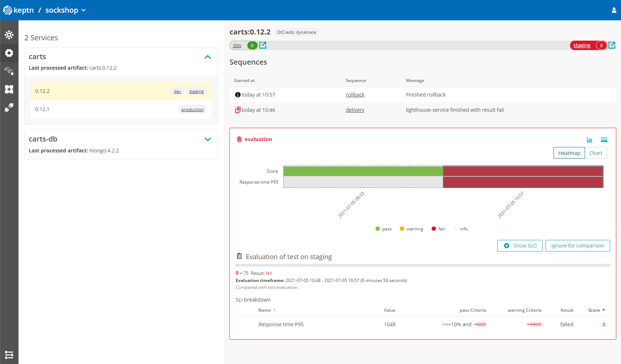Sort SLI breakdown by Score

[x=596, y=310]
